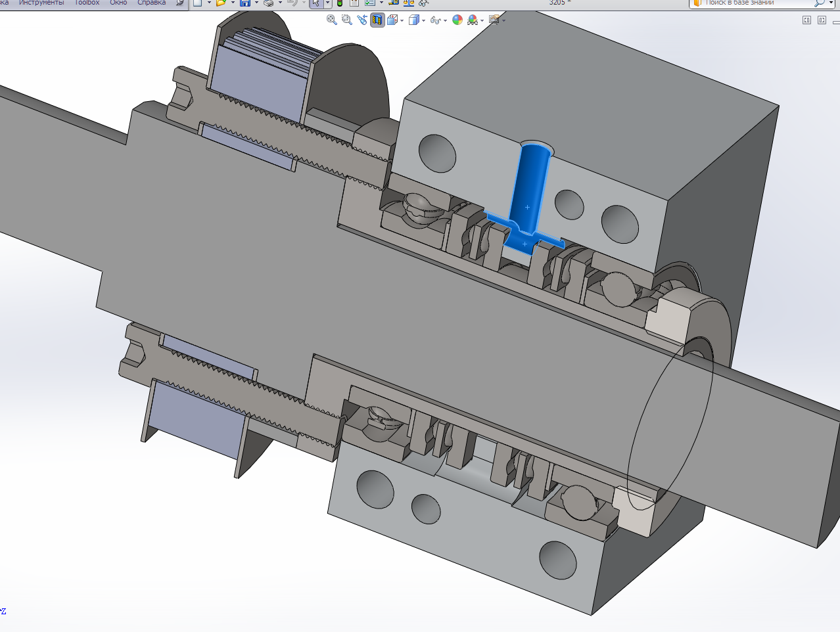Click the search magnifier icon
This screenshot has width=840, height=632.
[819, 3]
